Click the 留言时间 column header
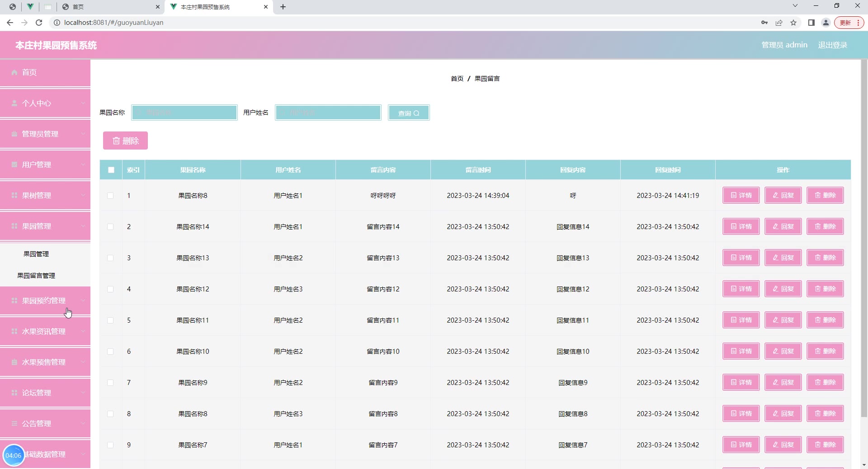The height and width of the screenshot is (469, 868). click(x=478, y=170)
